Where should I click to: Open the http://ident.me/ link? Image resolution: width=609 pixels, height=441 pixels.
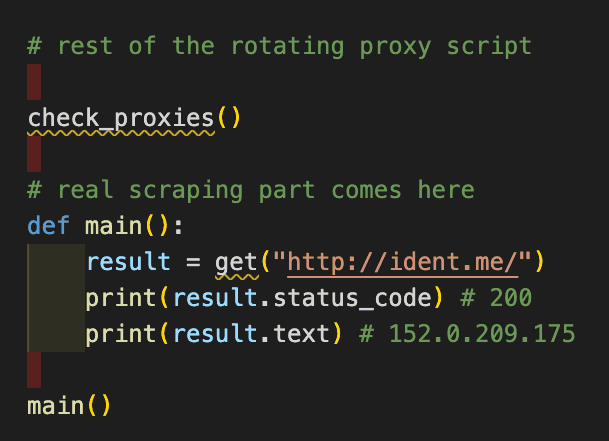[403, 262]
